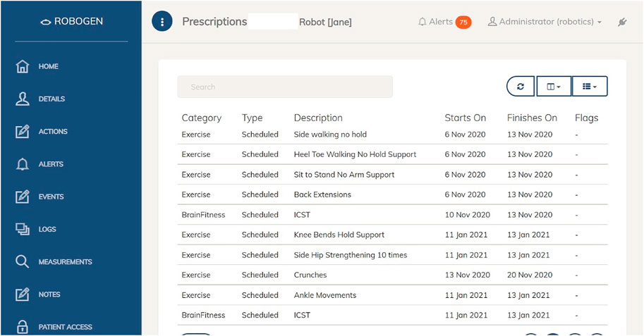This screenshot has height=336, width=644.
Task: Select Events from the sidebar menu
Action: pos(51,197)
